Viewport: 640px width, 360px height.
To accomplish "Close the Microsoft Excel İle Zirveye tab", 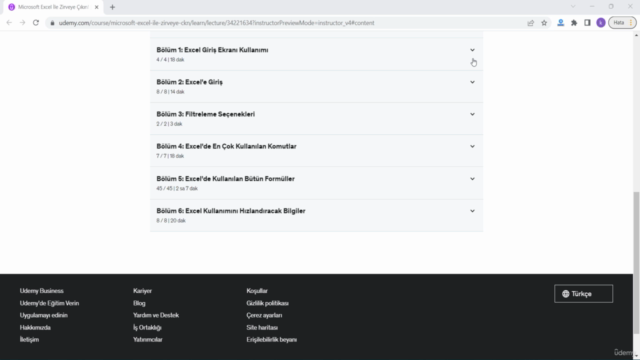I will (96, 7).
